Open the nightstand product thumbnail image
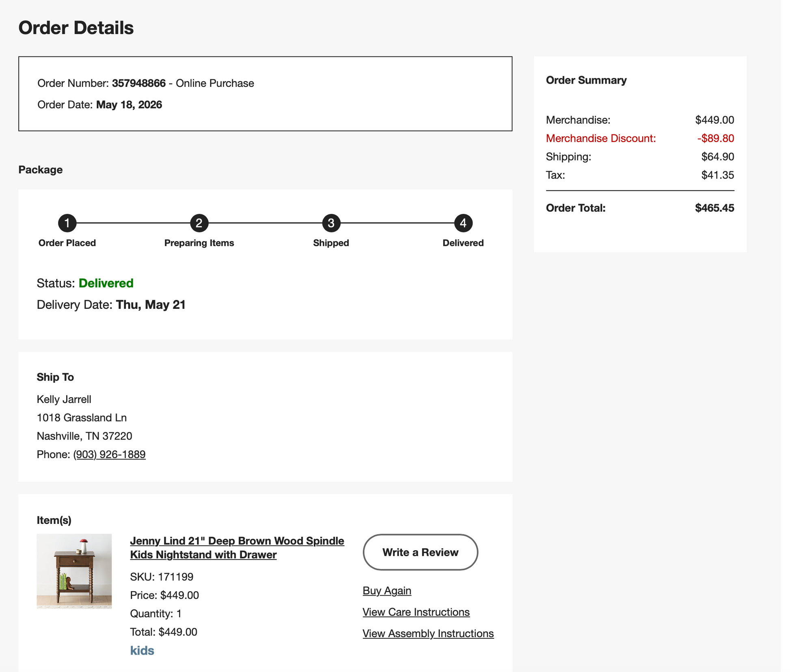This screenshot has width=790, height=672. coord(74,571)
